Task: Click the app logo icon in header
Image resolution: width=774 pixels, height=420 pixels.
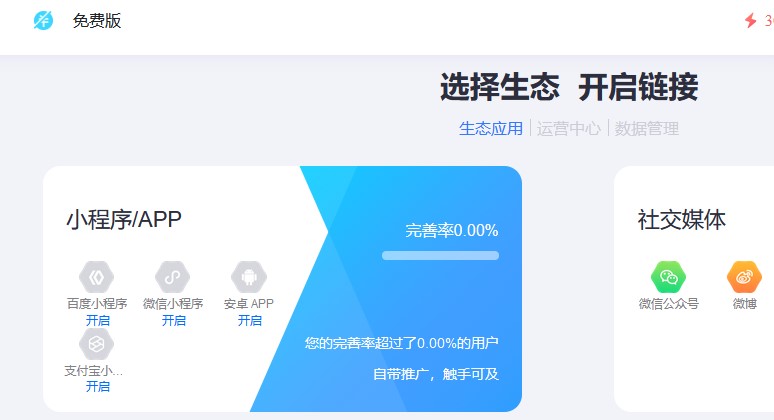Action: [43, 20]
